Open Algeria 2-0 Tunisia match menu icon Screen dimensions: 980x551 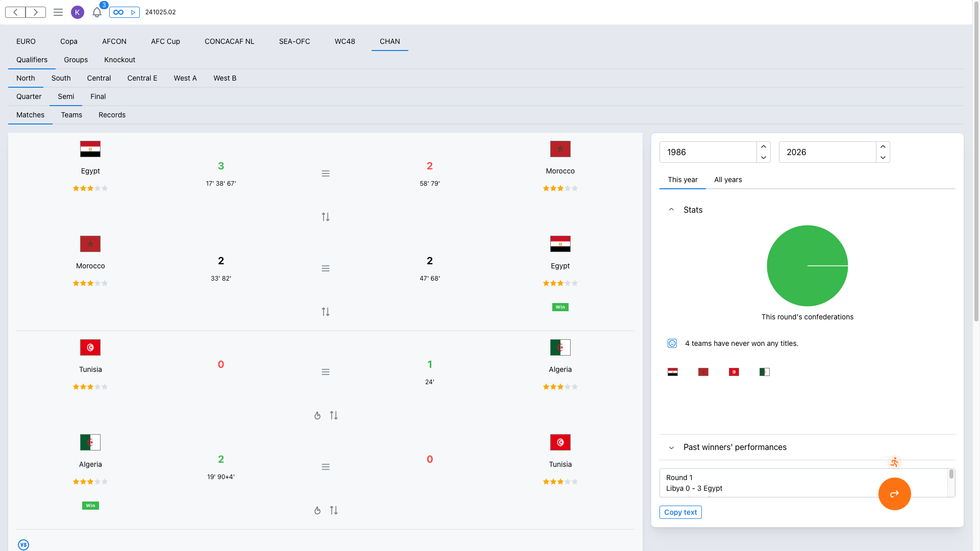click(x=326, y=467)
